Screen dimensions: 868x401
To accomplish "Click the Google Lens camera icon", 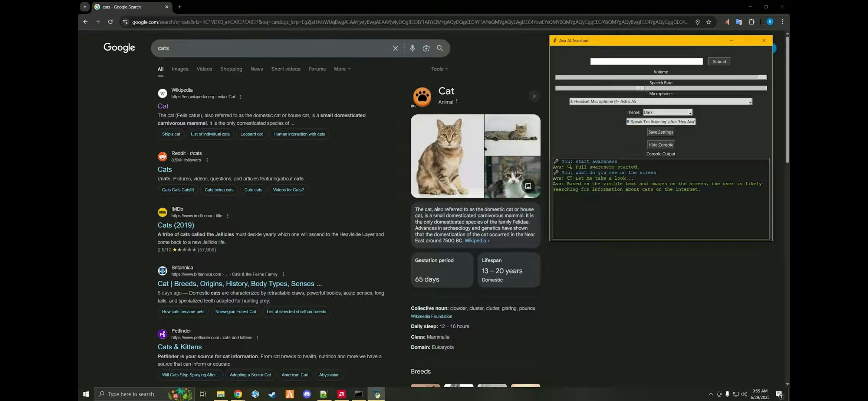I will click(x=426, y=48).
